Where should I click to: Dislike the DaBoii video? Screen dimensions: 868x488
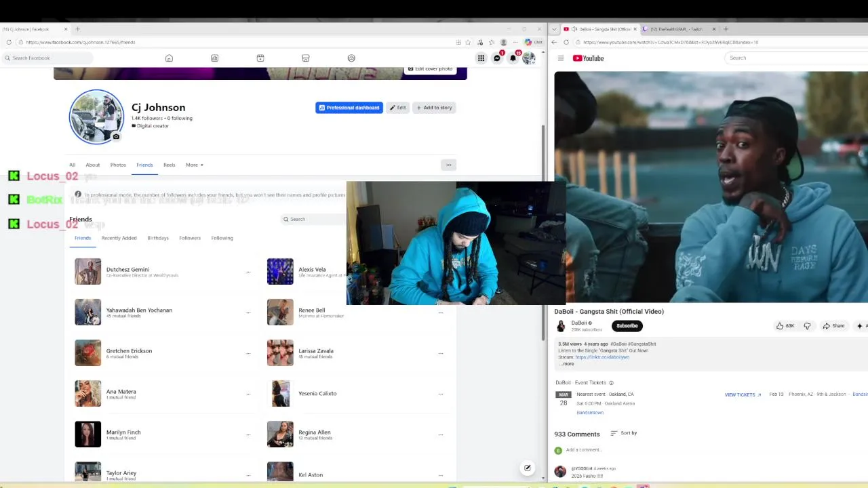click(807, 326)
